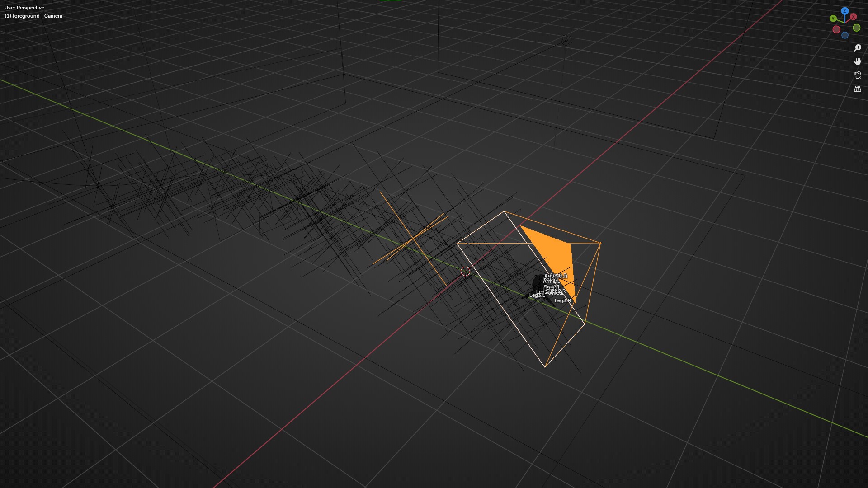Click the unlabeled blue negative Z gizmo circle

845,35
